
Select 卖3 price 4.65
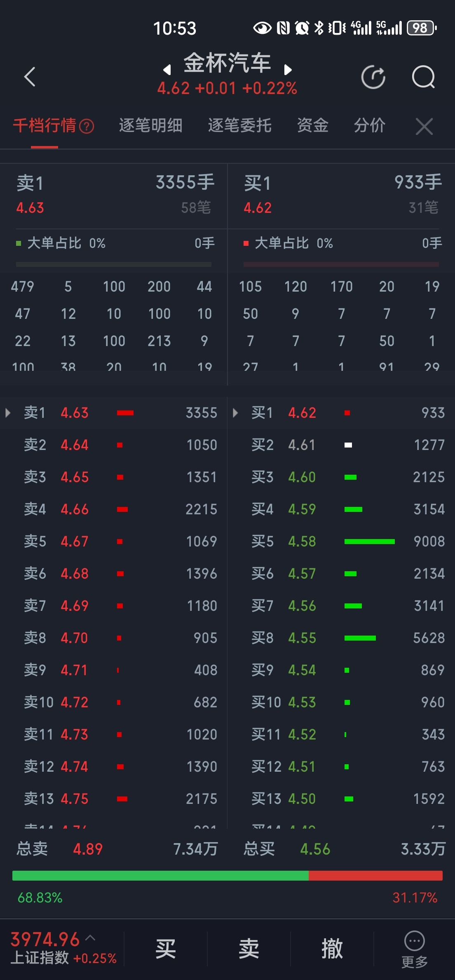click(x=75, y=477)
